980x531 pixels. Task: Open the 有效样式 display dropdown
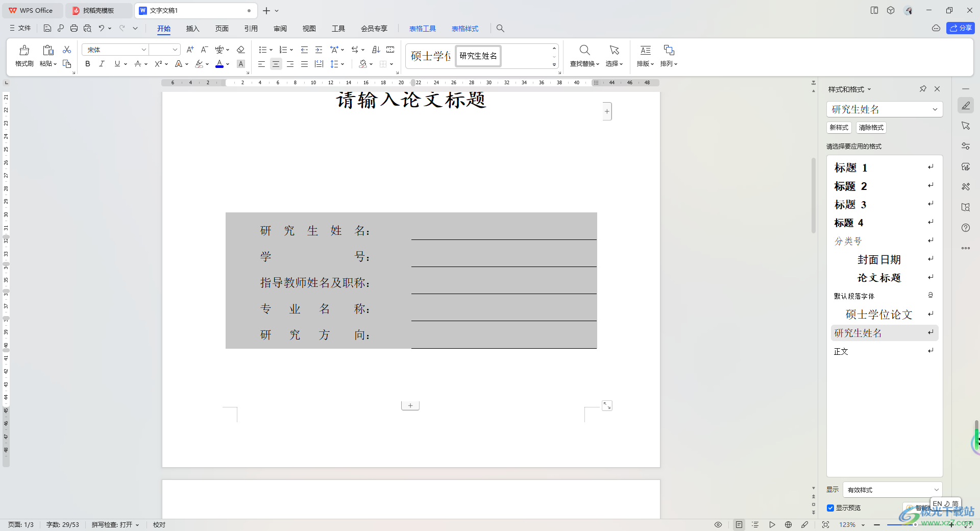pos(937,490)
